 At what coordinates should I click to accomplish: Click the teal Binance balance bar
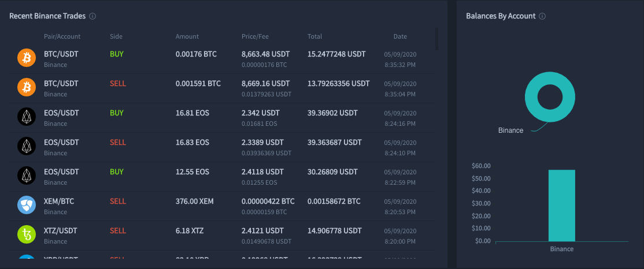pyautogui.click(x=561, y=206)
